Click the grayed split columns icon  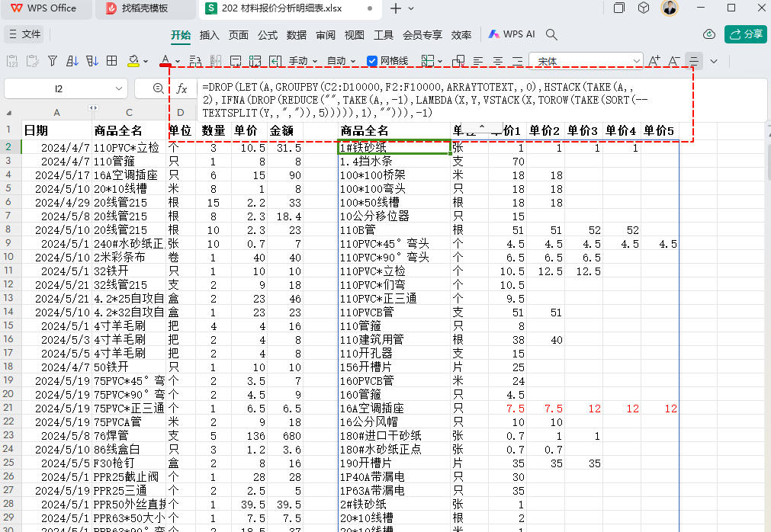(215, 61)
